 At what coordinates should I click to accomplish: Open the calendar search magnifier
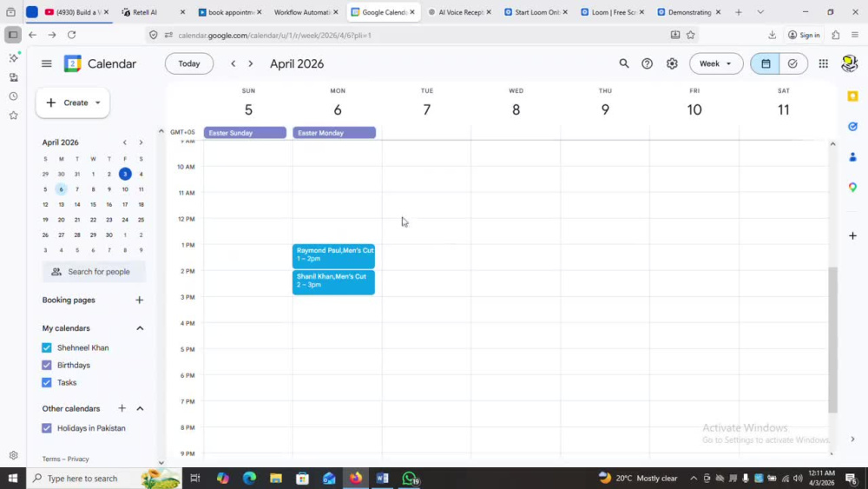click(x=624, y=63)
